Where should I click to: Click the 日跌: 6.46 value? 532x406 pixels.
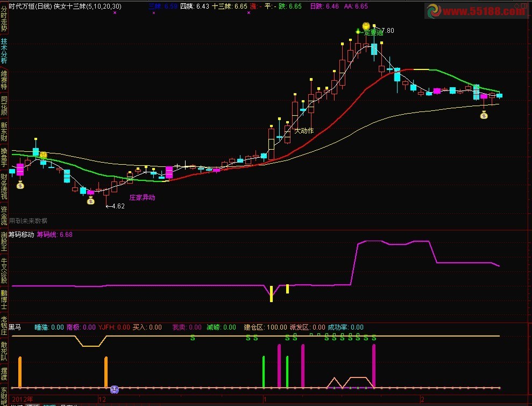click(x=324, y=6)
